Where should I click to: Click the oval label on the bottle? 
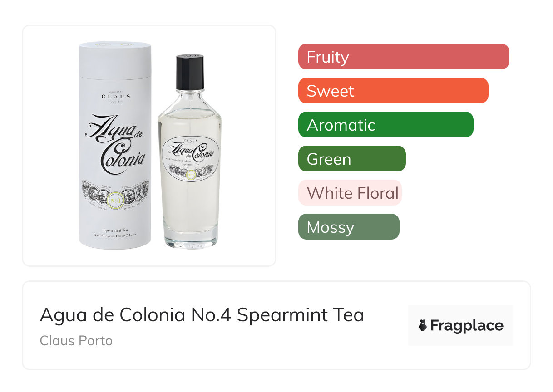pyautogui.click(x=189, y=157)
